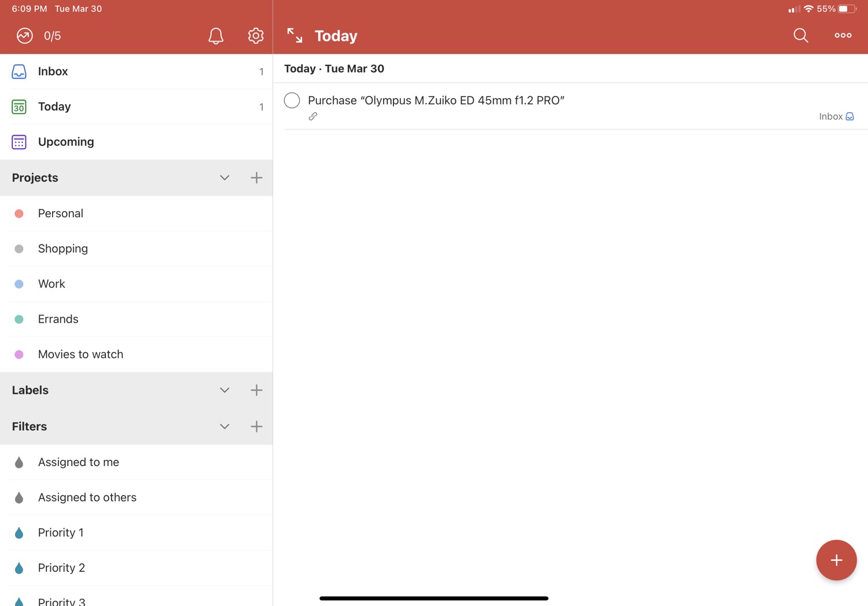This screenshot has width=868, height=606.
Task: Open Priority 2 filter
Action: click(x=136, y=568)
